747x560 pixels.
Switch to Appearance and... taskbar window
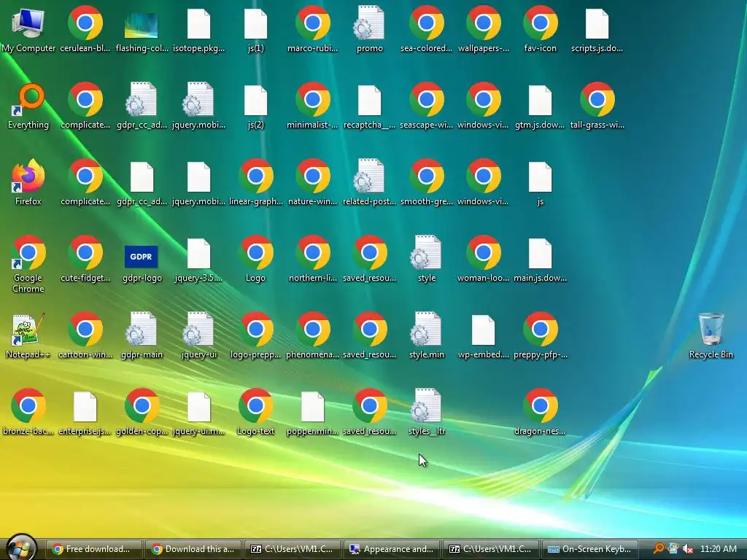point(392,549)
